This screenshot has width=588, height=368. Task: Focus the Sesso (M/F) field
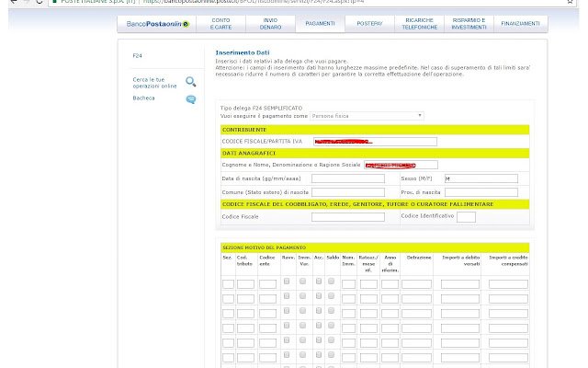coord(481,178)
